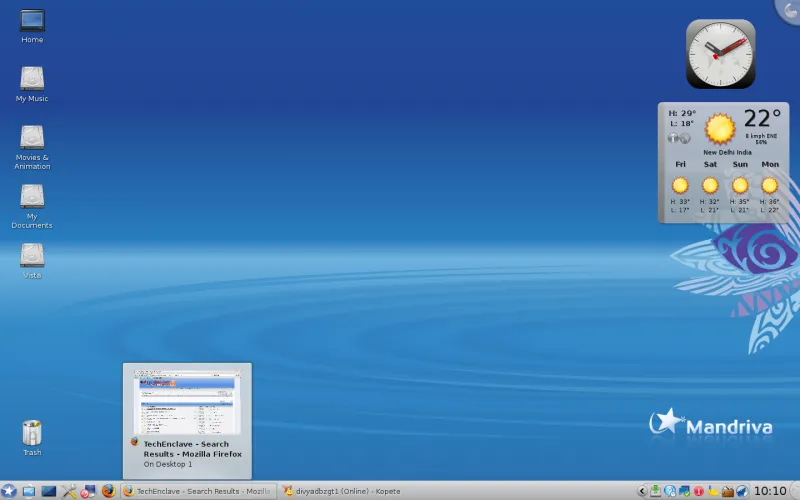Launch Firefox from the panel quick launcher

click(x=108, y=491)
